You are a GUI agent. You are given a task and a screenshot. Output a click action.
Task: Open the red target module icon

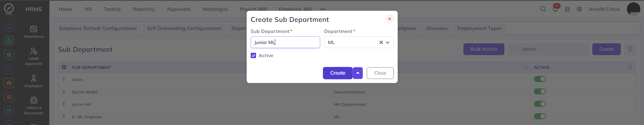[9, 97]
